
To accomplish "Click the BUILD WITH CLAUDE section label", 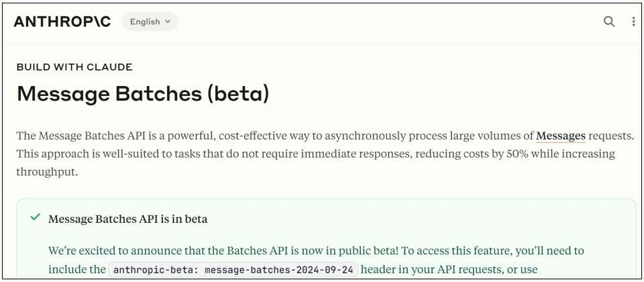I will [74, 67].
